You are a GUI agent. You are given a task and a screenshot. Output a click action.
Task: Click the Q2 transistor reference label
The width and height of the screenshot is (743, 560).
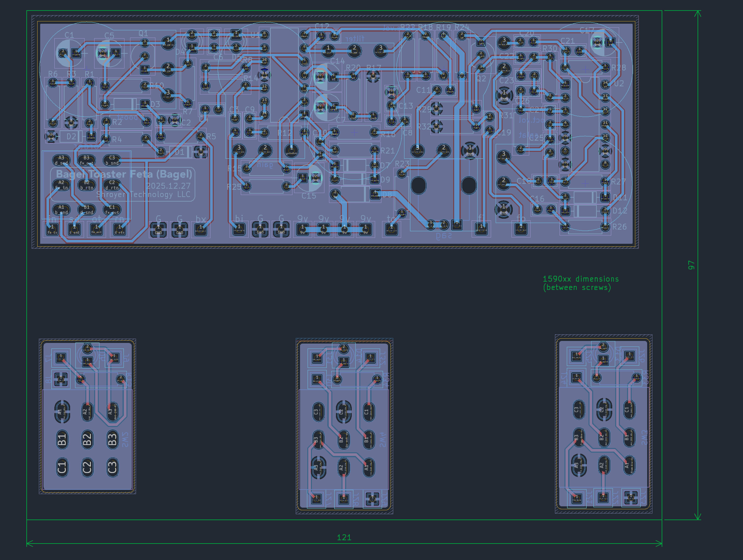pos(482,79)
